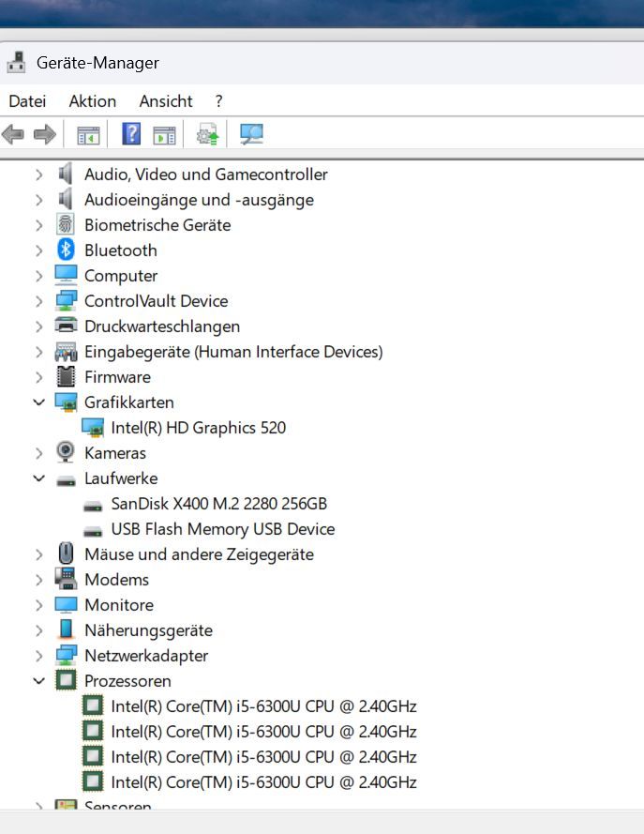The height and width of the screenshot is (834, 644).
Task: Expand the Audio, Video und Gamecontroller node
Action: click(x=38, y=174)
